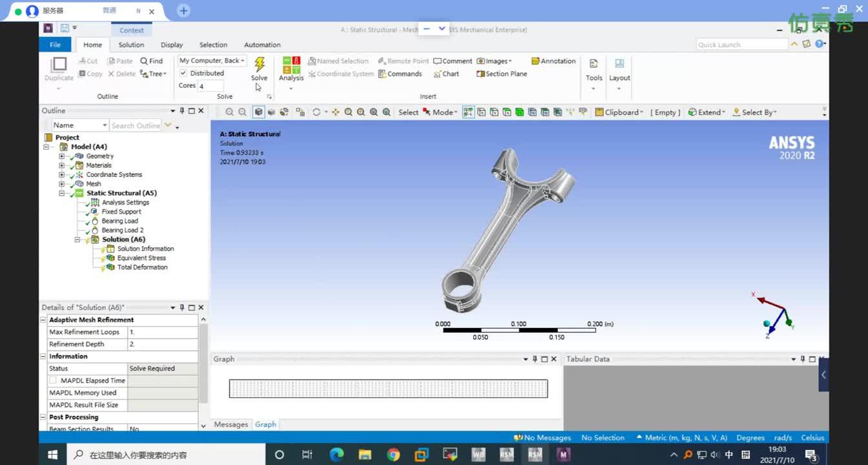Pin the Graph panel
Image resolution: width=868 pixels, height=465 pixels.
tap(535, 359)
